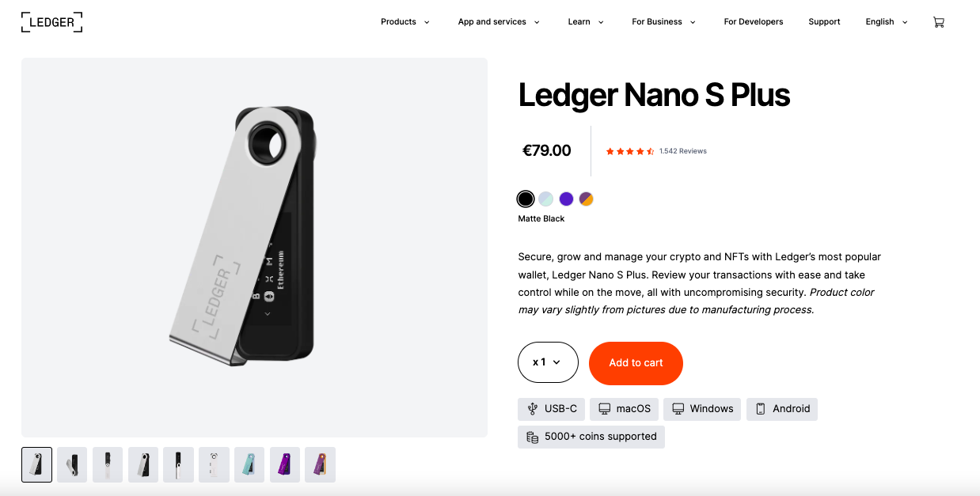Click For Developers in the navigation
Image resolution: width=980 pixels, height=496 pixels.
click(x=754, y=21)
